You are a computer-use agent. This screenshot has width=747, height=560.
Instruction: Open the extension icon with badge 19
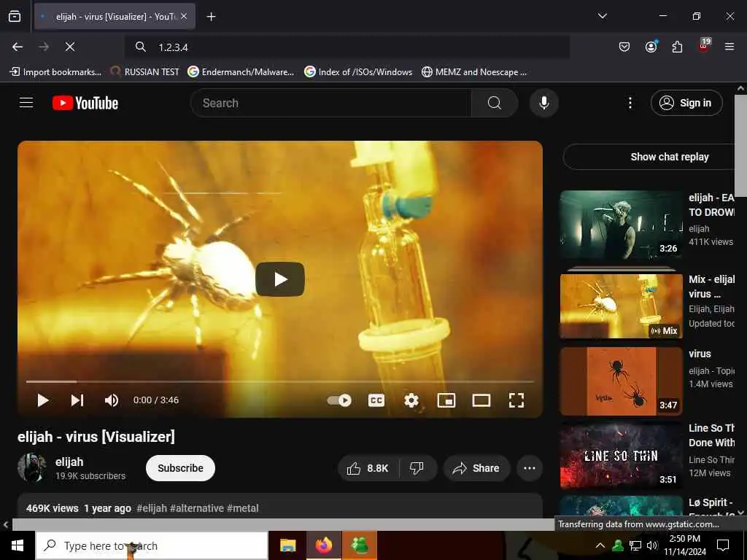tap(703, 46)
